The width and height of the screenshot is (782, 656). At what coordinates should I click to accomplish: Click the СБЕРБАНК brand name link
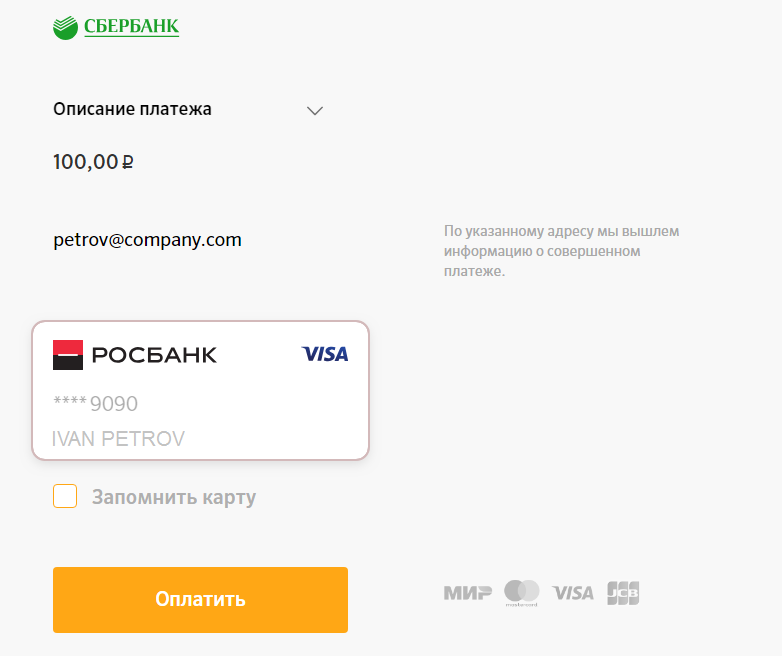coord(131,27)
